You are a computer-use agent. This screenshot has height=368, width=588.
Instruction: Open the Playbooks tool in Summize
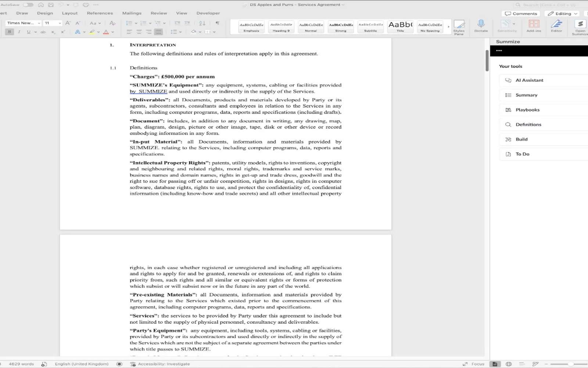[x=543, y=110]
